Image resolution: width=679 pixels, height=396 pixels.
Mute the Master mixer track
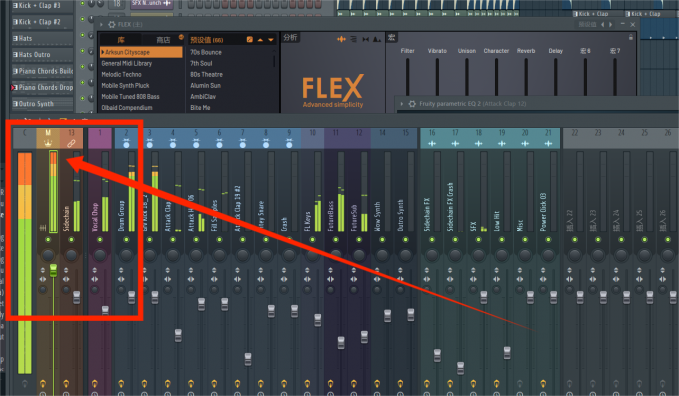pos(48,240)
